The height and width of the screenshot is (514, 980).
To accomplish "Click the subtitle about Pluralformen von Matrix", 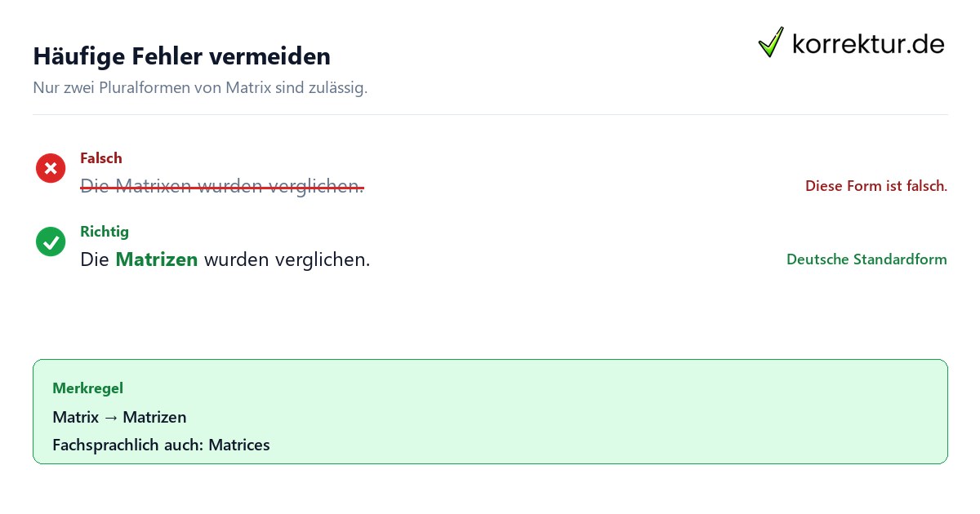I will 200,87.
